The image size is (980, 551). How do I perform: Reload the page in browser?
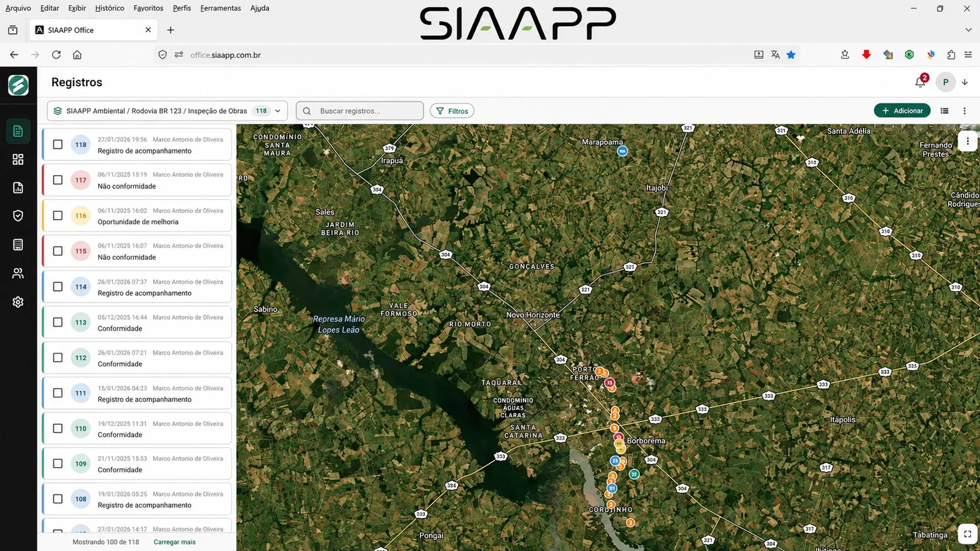56,55
